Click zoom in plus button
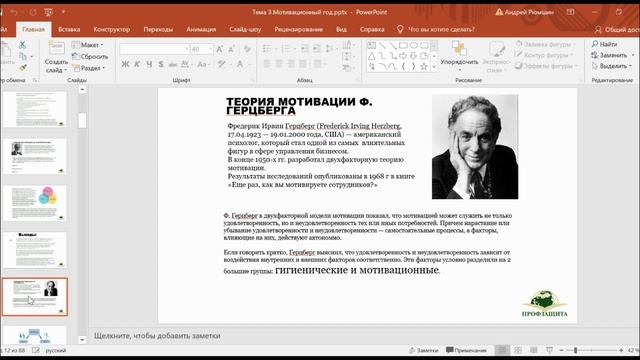The image size is (640, 360). pyautogui.click(x=621, y=350)
